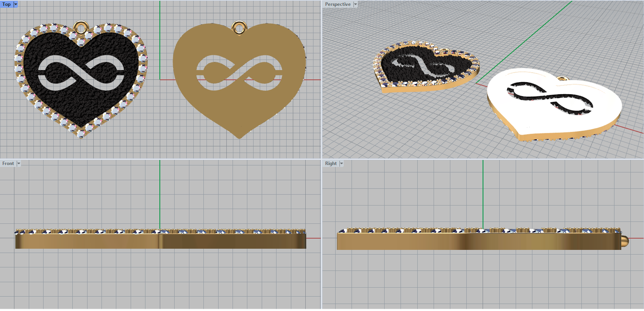Image resolution: width=644 pixels, height=311 pixels.
Task: Select the gemstone at the jeweled heart's bottom tip
Action: tap(81, 133)
